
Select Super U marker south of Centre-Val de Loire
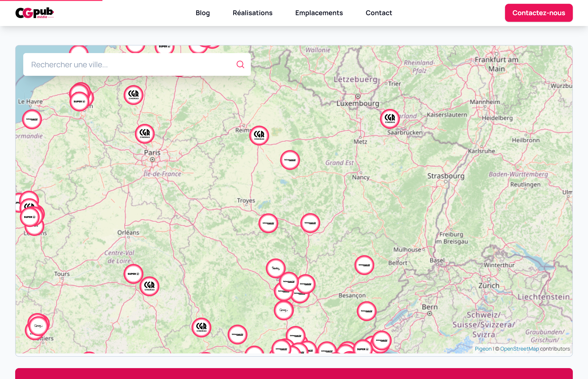click(x=133, y=274)
